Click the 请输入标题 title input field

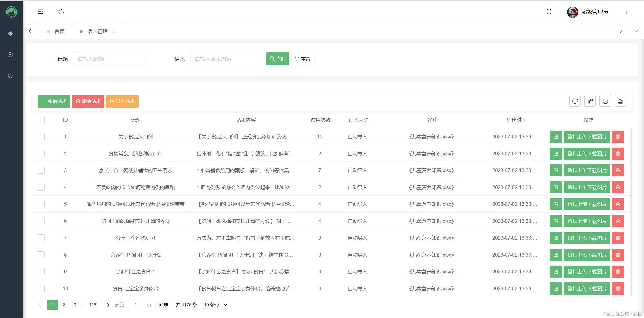[x=109, y=59]
